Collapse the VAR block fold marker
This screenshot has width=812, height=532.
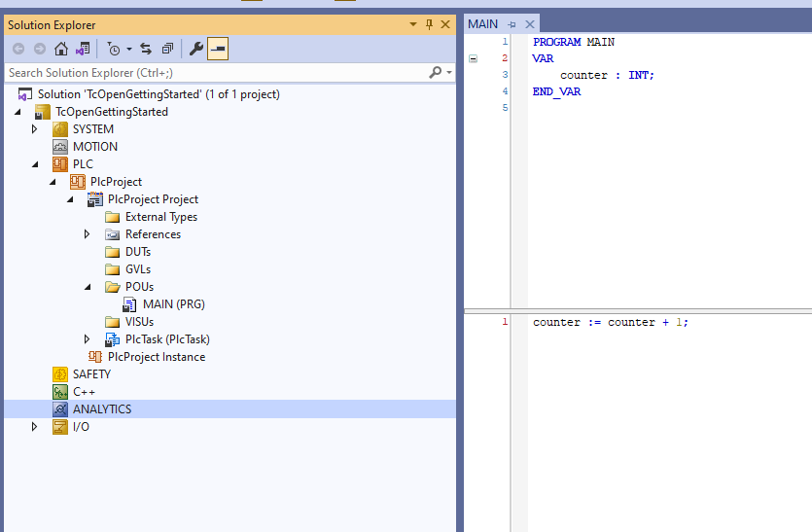coord(474,58)
